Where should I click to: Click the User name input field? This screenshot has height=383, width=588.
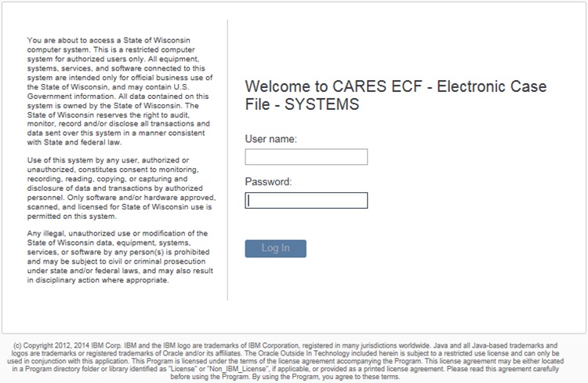coord(306,157)
